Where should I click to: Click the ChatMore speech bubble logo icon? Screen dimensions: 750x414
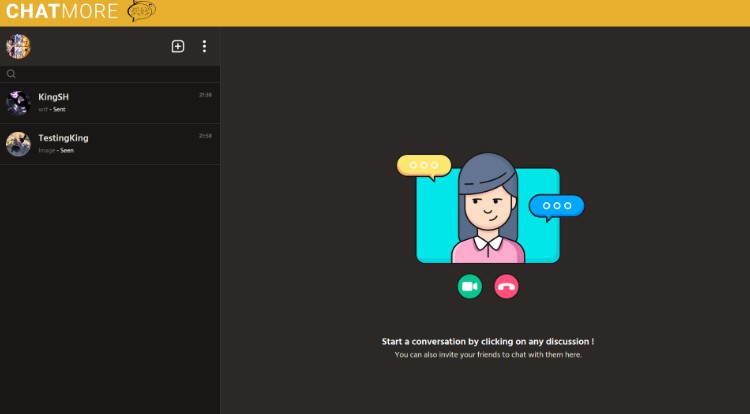tap(142, 12)
